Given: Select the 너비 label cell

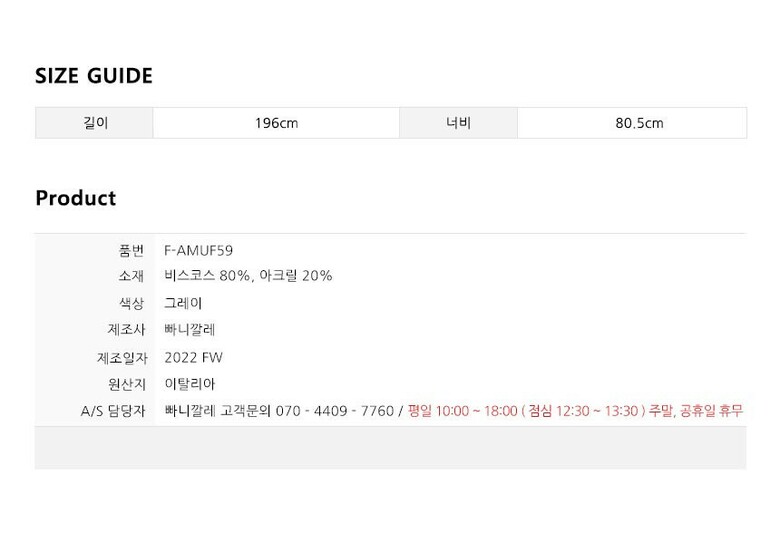Looking at the screenshot, I should [458, 123].
